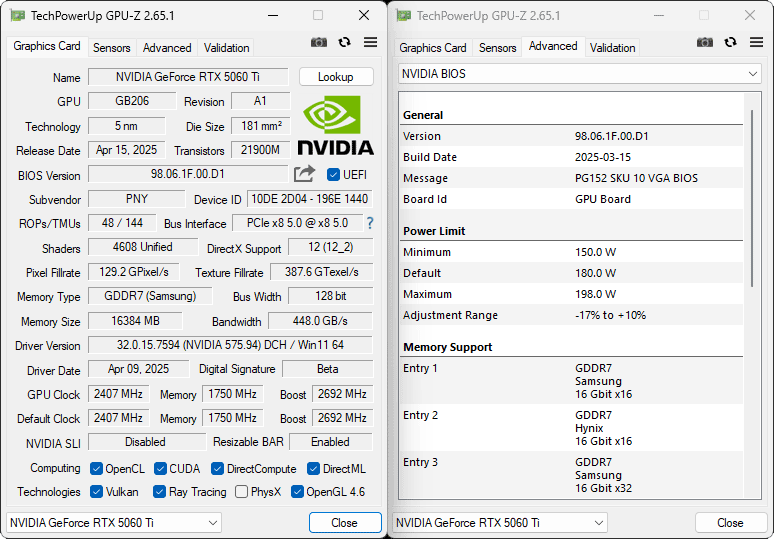Open the hamburger menu in right GPU-Z window
The height and width of the screenshot is (539, 774).
tap(756, 42)
